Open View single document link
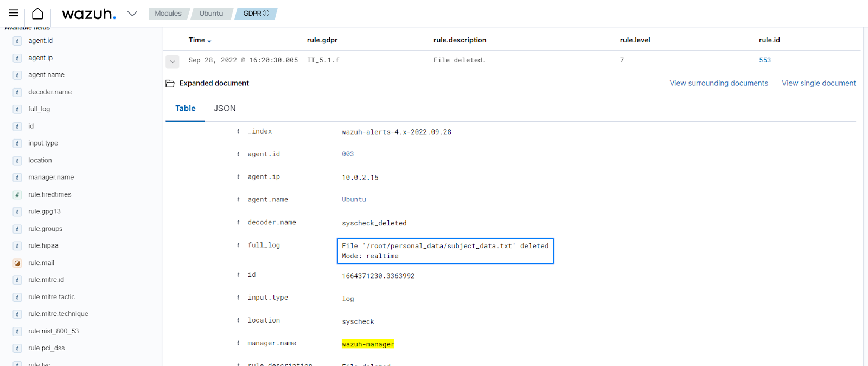The height and width of the screenshot is (366, 868). coord(819,83)
